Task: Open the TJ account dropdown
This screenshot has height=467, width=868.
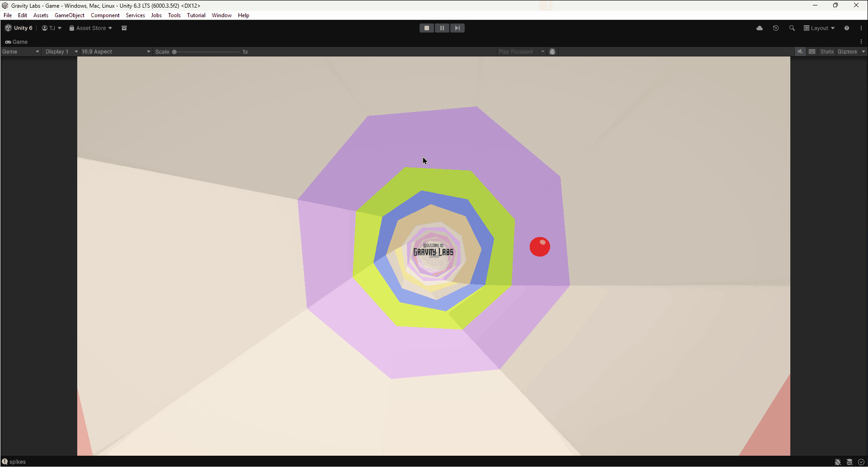Action: [51, 28]
